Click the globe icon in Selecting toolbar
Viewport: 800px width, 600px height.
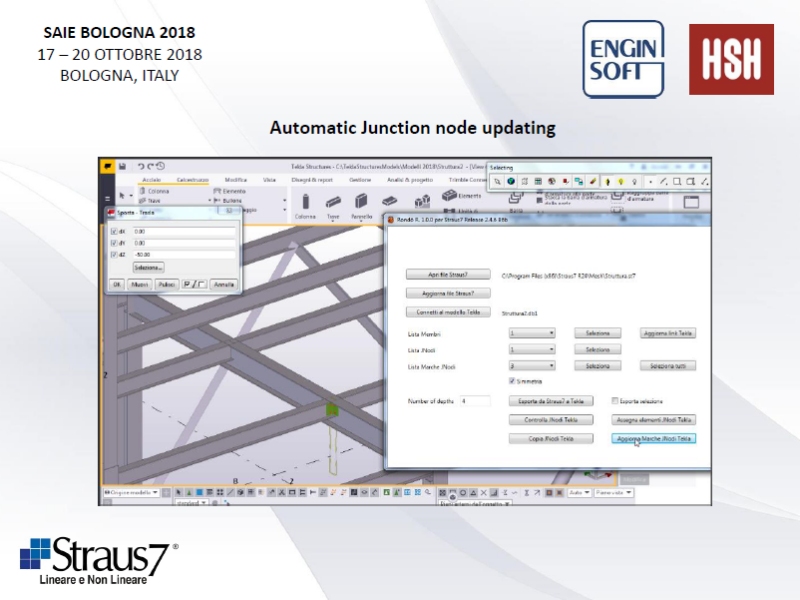[510, 182]
